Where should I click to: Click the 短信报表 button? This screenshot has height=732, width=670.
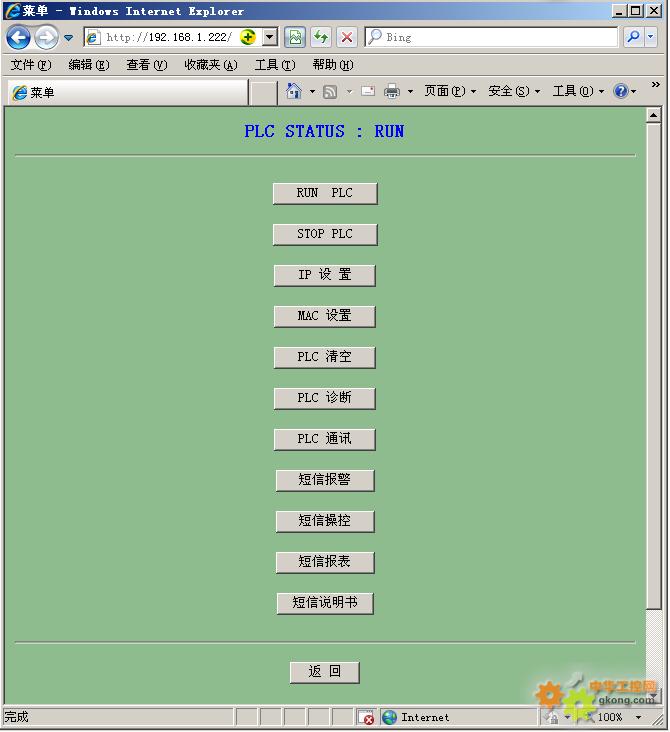click(325, 562)
